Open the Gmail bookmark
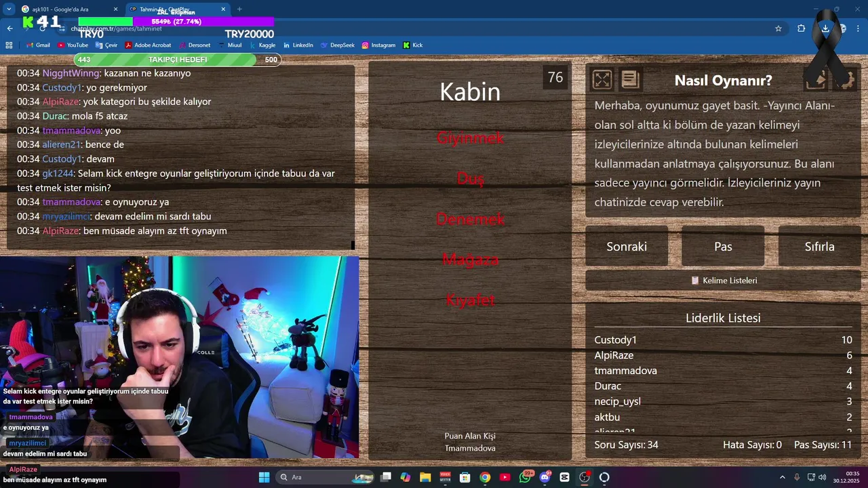This screenshot has height=488, width=868. click(38, 45)
